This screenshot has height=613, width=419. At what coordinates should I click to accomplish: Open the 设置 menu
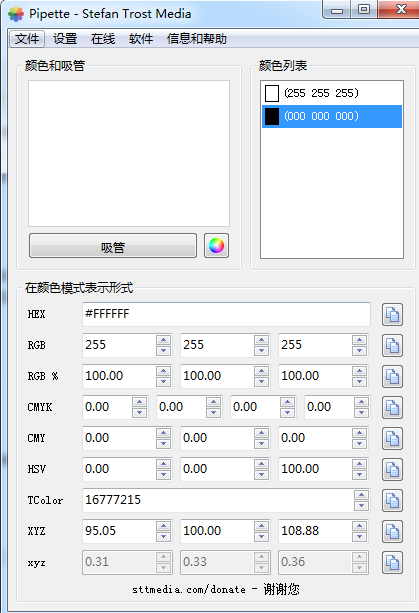(x=65, y=39)
